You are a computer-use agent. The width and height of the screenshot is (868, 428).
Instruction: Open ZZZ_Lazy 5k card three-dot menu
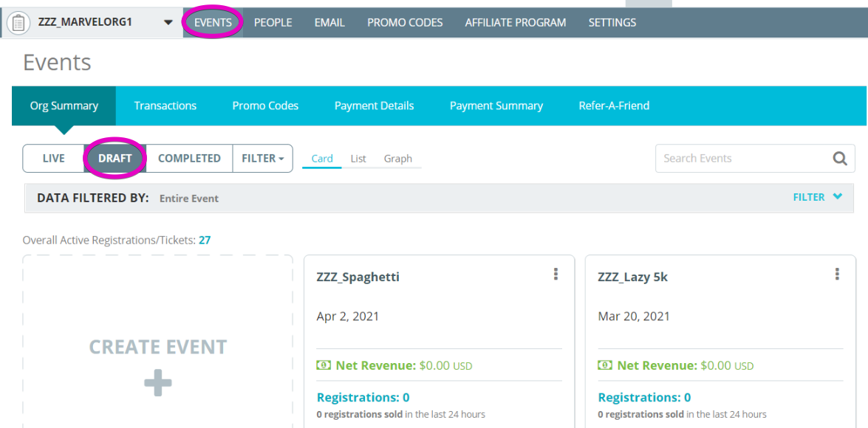pos(837,275)
